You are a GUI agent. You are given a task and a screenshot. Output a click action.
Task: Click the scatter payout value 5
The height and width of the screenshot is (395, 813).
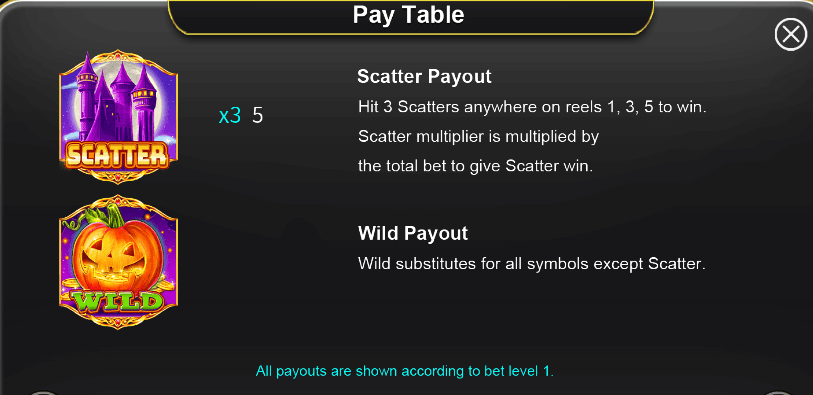[x=258, y=116]
